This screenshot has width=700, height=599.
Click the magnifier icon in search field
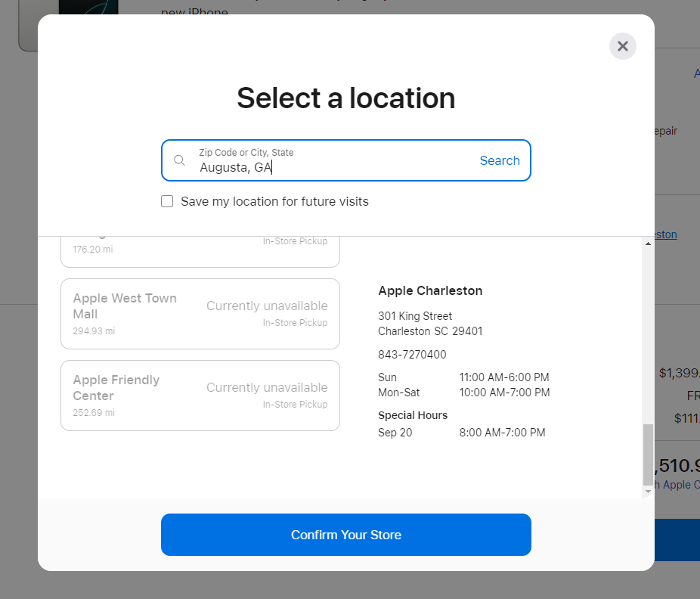point(179,160)
